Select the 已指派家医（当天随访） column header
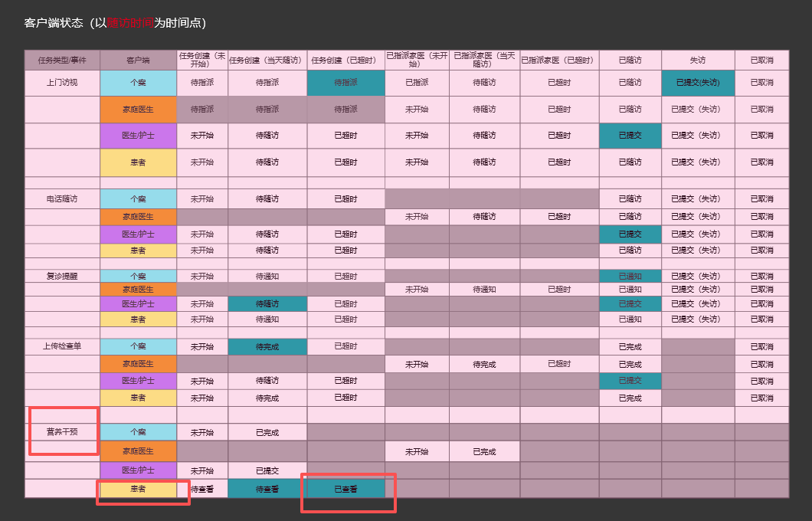 click(484, 60)
